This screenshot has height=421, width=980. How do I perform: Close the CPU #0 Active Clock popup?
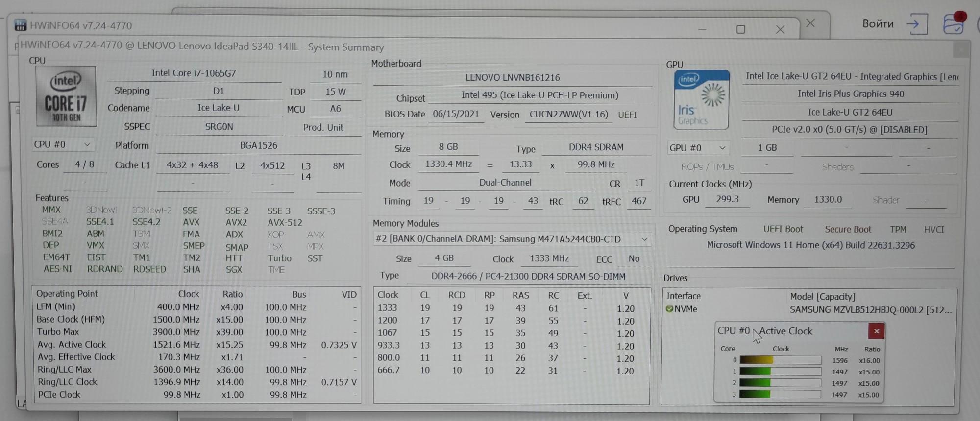click(876, 331)
